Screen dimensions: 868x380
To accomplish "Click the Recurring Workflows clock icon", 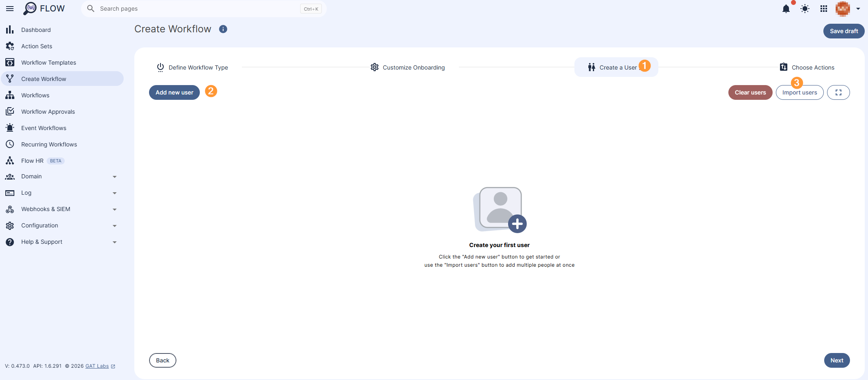I will click(10, 144).
